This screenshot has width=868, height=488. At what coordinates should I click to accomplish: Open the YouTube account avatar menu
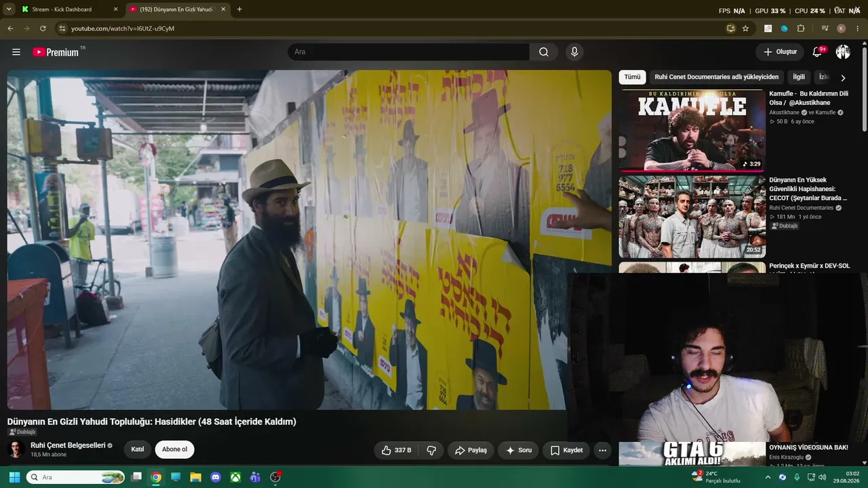click(x=843, y=52)
